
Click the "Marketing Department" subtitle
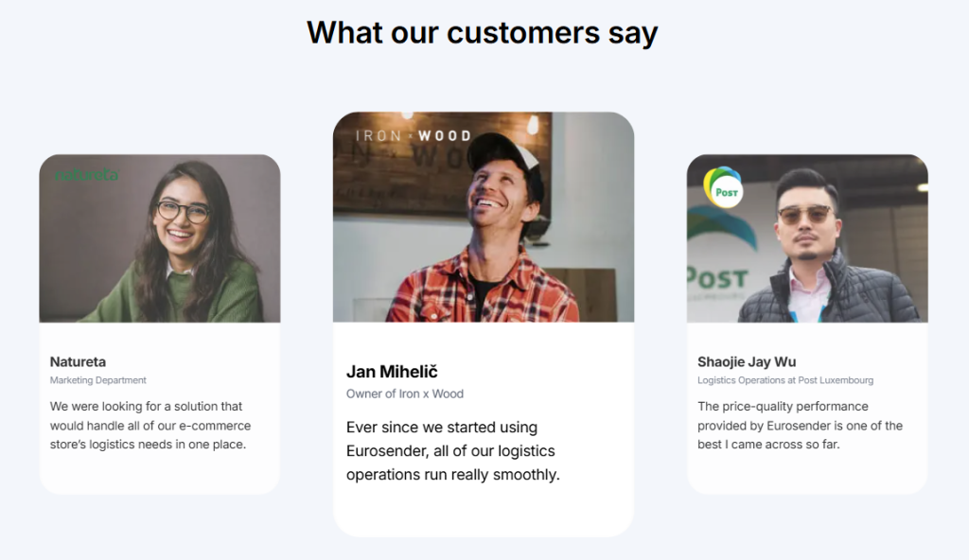[x=98, y=380]
